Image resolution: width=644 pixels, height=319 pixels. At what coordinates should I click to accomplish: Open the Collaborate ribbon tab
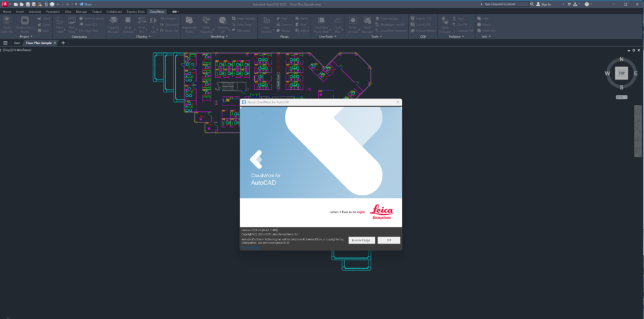(x=114, y=11)
